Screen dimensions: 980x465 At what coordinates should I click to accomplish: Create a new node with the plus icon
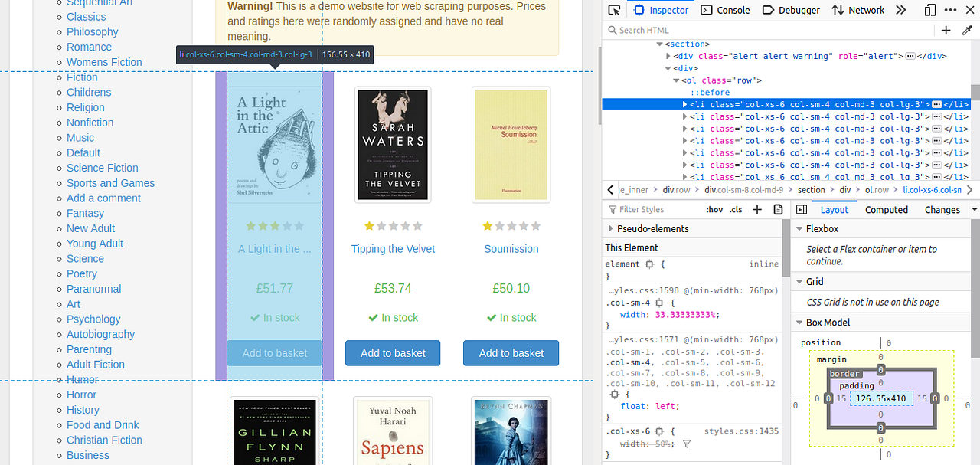[x=946, y=30]
